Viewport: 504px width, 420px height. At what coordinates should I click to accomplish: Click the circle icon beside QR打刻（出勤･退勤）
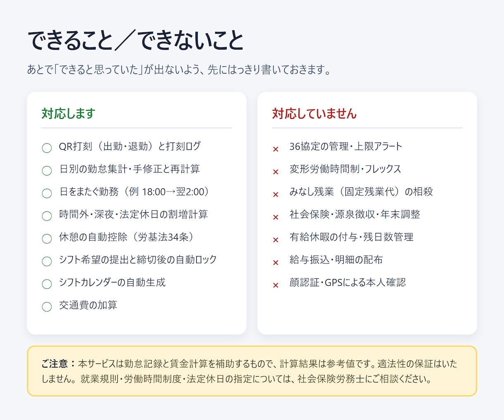click(x=47, y=148)
